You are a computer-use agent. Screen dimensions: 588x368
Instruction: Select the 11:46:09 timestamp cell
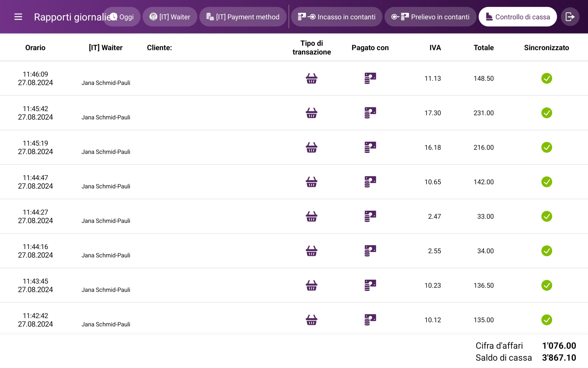point(35,79)
